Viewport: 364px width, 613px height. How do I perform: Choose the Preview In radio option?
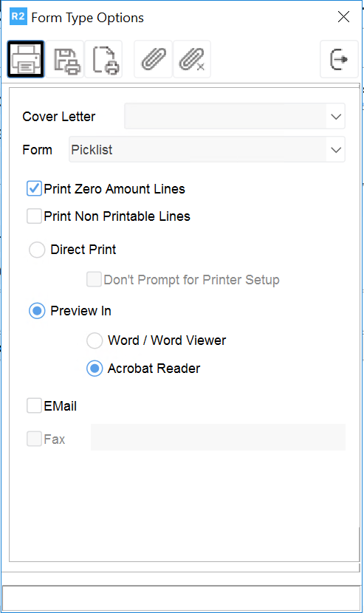coord(37,311)
